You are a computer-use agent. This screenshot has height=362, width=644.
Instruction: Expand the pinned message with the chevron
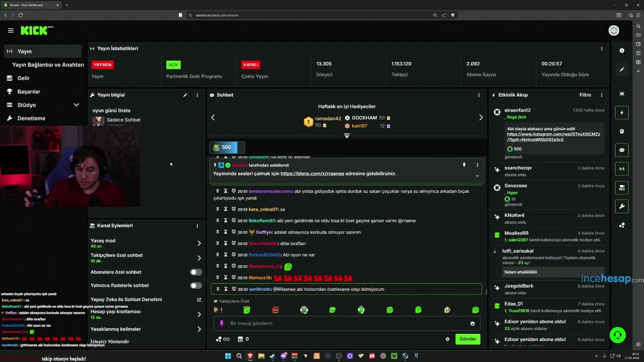tap(477, 175)
